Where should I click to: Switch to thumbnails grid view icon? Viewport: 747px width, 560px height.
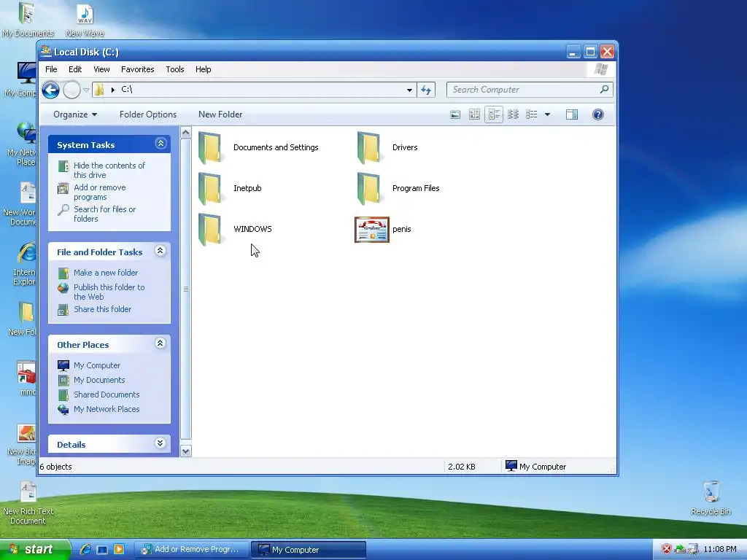474,114
